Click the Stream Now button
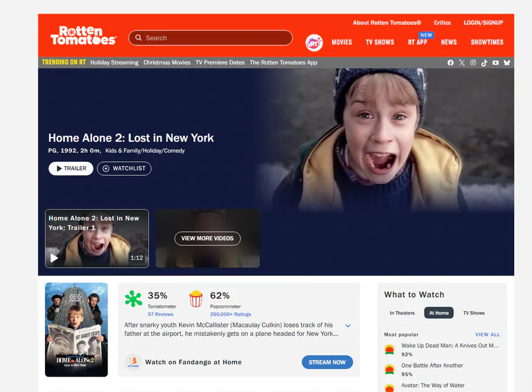This screenshot has height=392, width=532. (327, 362)
